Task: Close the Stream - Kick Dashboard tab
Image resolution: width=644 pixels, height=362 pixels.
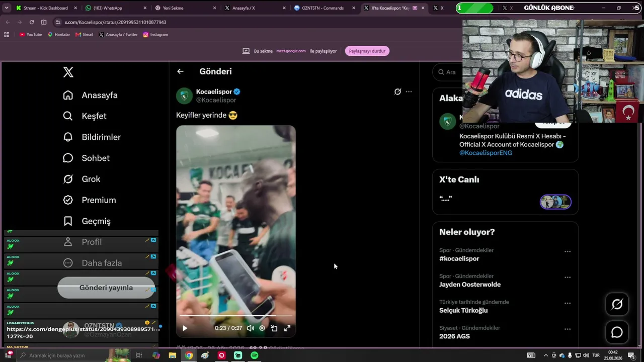Action: pos(75,8)
